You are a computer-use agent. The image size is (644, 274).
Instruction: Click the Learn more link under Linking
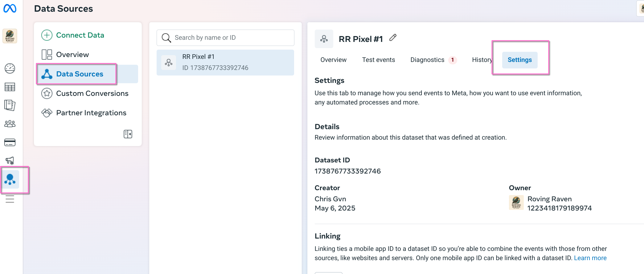pos(590,258)
